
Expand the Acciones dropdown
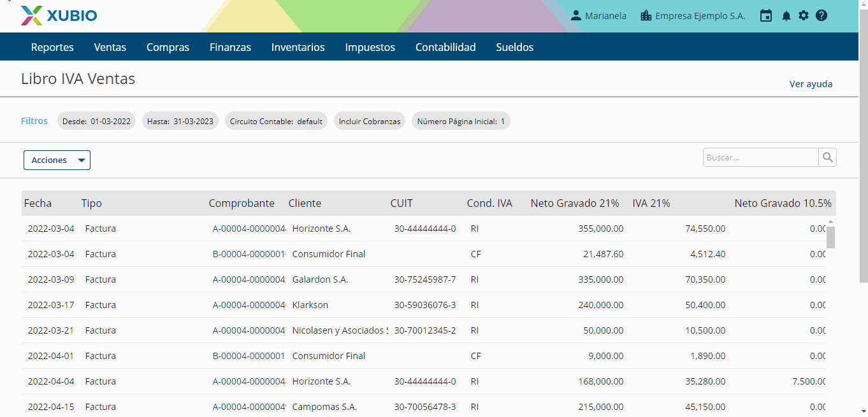(x=57, y=160)
